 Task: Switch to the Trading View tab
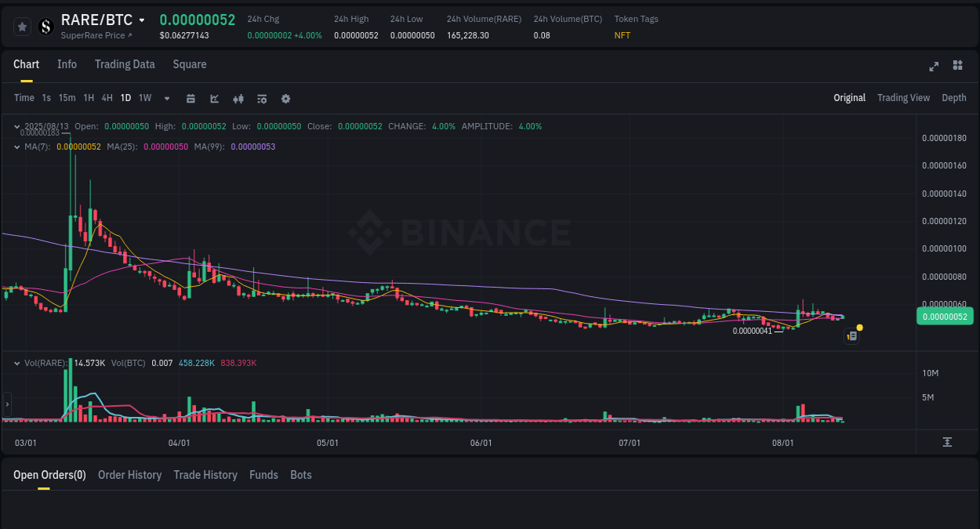(903, 98)
